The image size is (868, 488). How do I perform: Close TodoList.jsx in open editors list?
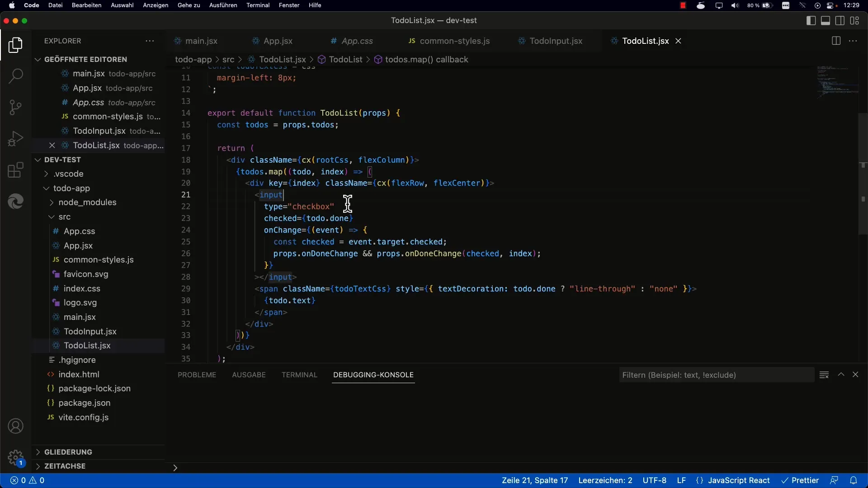[52, 145]
